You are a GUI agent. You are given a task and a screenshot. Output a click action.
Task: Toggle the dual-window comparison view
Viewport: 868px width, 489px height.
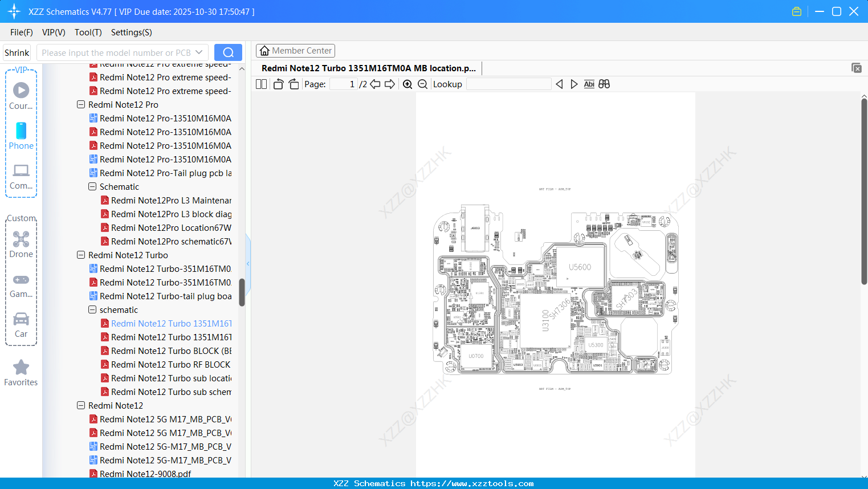tap(604, 84)
